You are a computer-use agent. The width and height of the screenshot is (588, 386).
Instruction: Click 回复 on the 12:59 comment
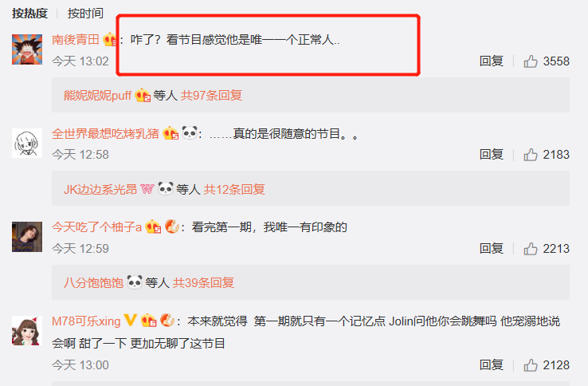(492, 249)
